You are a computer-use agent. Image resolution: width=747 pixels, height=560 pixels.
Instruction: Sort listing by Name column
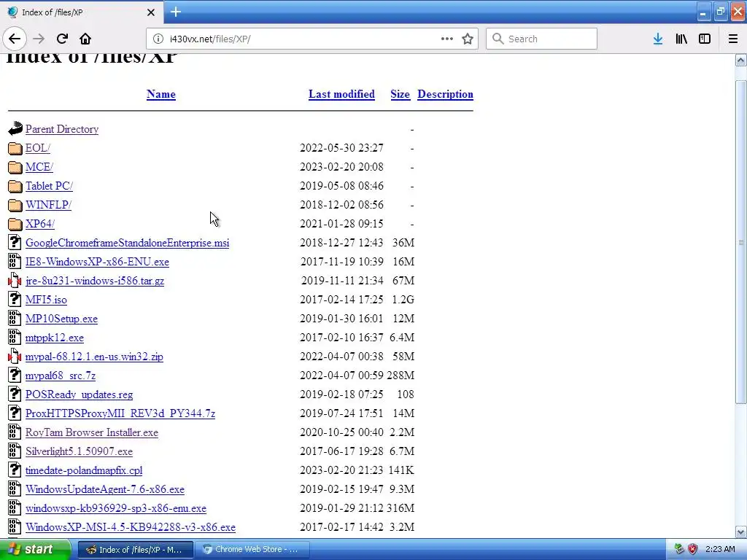(161, 94)
